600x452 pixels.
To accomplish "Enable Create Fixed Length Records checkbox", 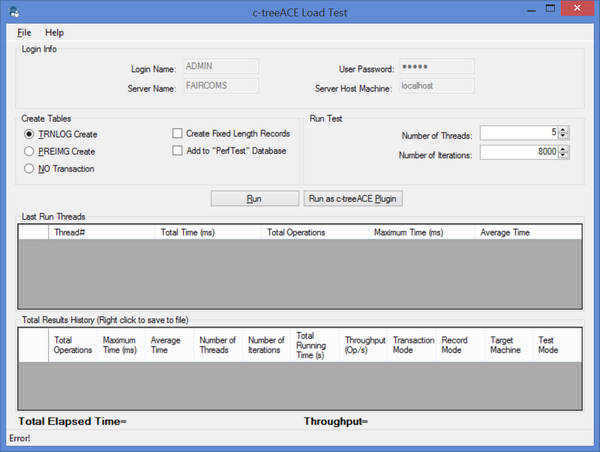I will point(178,133).
